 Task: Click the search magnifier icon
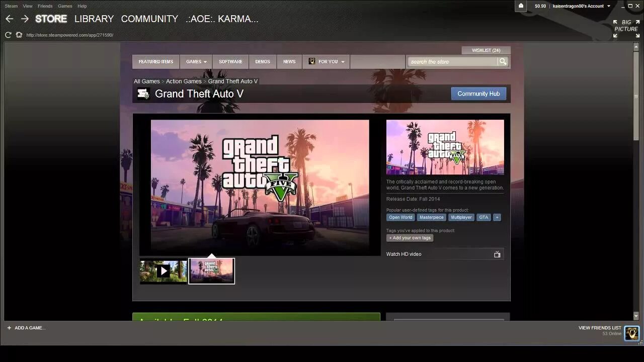tap(502, 61)
